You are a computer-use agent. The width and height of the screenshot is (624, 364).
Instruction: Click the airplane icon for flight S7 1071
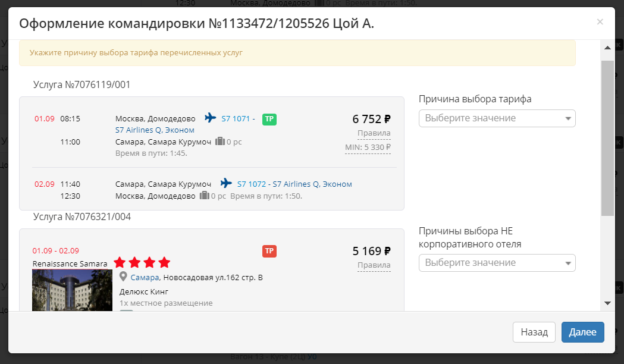210,118
